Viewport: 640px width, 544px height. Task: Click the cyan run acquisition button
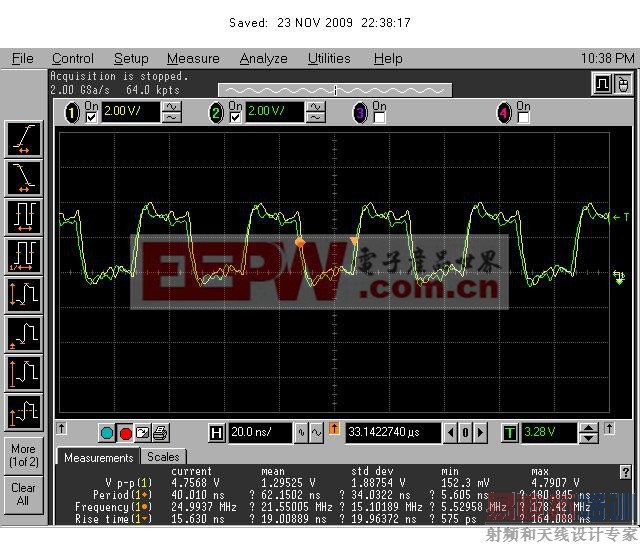click(x=107, y=433)
